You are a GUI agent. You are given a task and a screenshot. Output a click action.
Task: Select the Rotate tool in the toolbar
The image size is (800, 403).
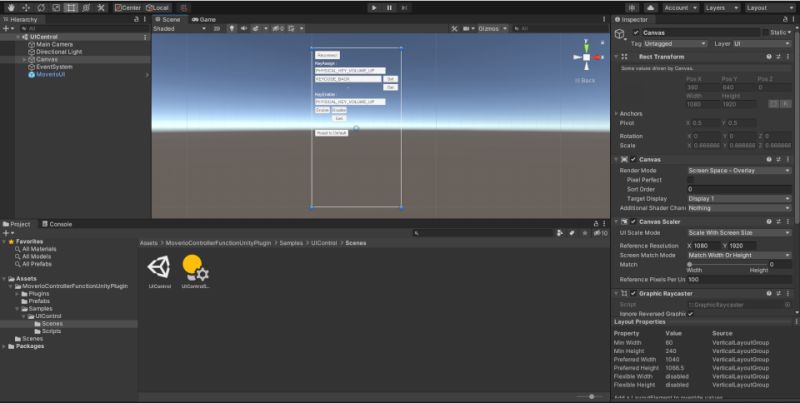[41, 8]
